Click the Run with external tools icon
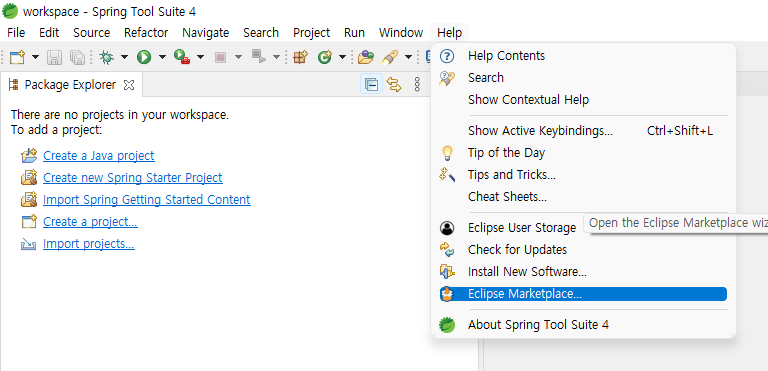This screenshot has height=371, width=768. click(x=182, y=57)
